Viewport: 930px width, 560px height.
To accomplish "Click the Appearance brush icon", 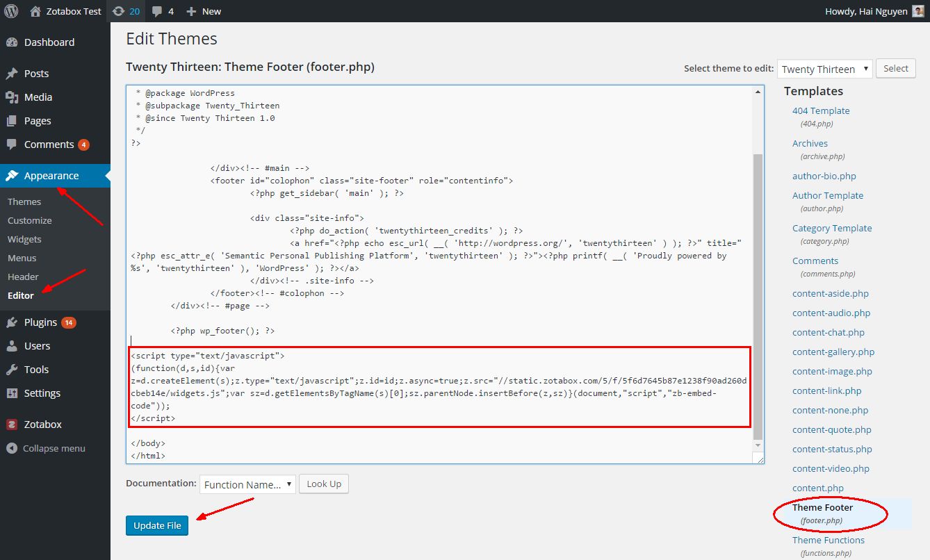I will 16,175.
